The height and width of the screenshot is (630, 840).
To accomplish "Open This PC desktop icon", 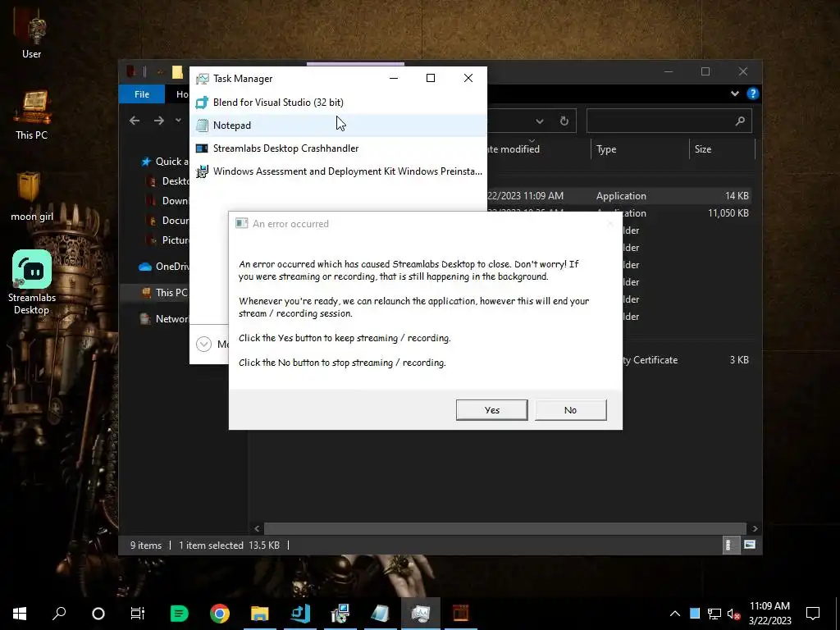I will (31, 115).
